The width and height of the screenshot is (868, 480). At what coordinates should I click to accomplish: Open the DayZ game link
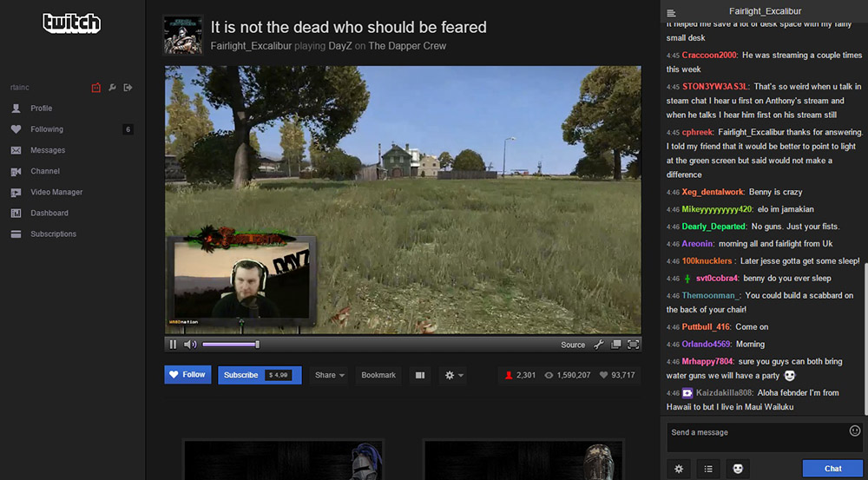pyautogui.click(x=340, y=46)
